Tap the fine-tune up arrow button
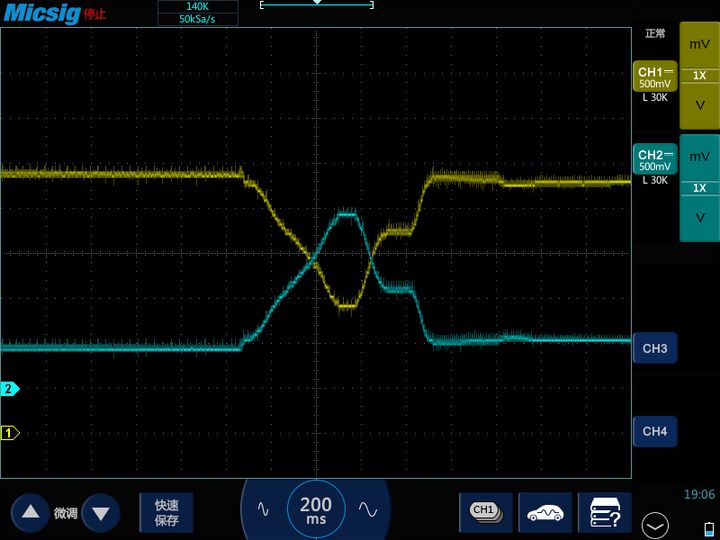 (x=30, y=512)
